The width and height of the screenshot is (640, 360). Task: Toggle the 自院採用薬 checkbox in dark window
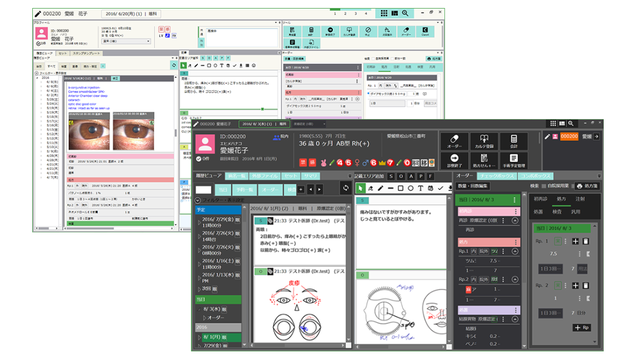pyautogui.click(x=544, y=186)
